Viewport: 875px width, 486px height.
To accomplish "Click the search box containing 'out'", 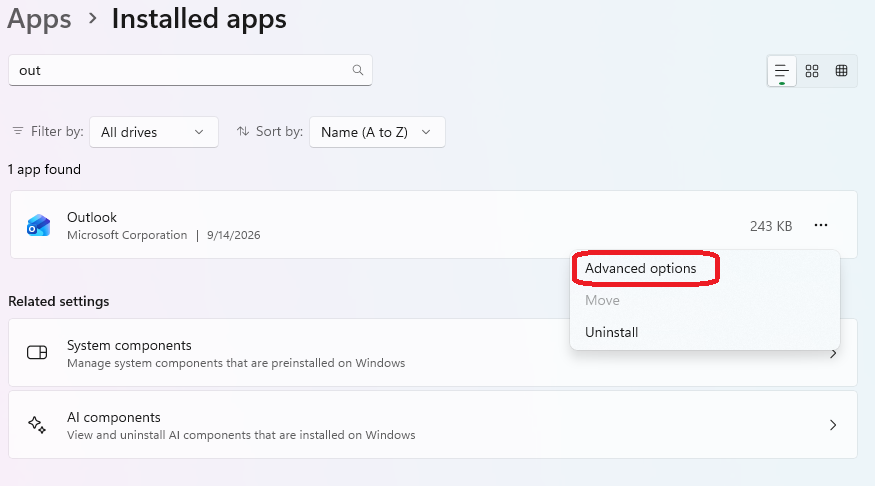I will tap(190, 70).
